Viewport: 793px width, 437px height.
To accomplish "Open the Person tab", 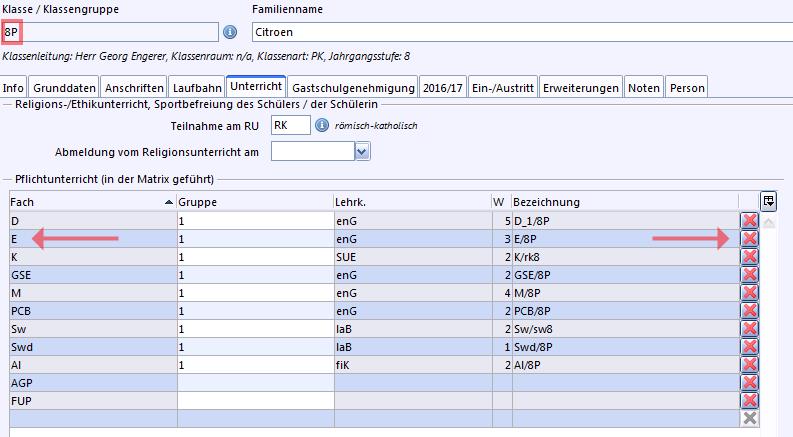I will coord(687,88).
